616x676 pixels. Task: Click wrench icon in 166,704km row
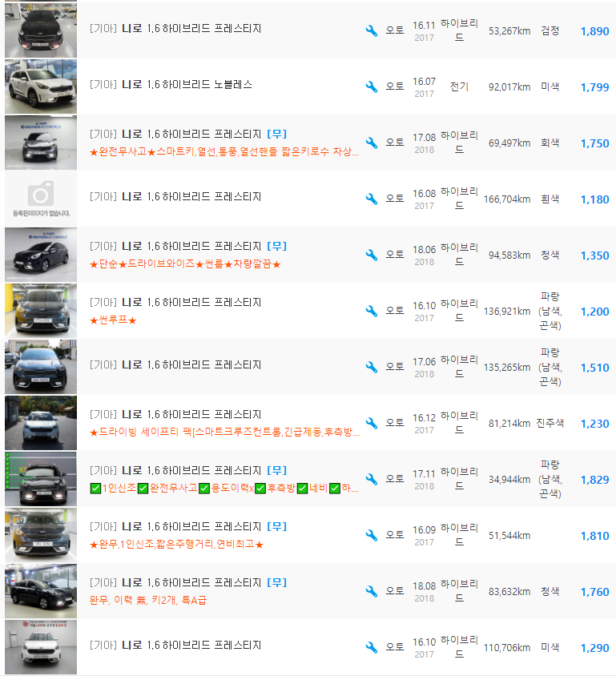click(x=371, y=199)
